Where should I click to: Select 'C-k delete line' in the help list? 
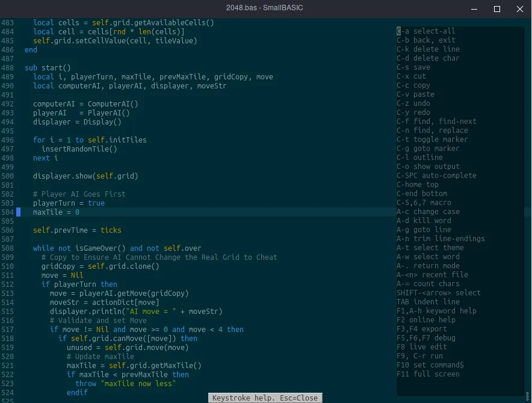click(x=428, y=49)
